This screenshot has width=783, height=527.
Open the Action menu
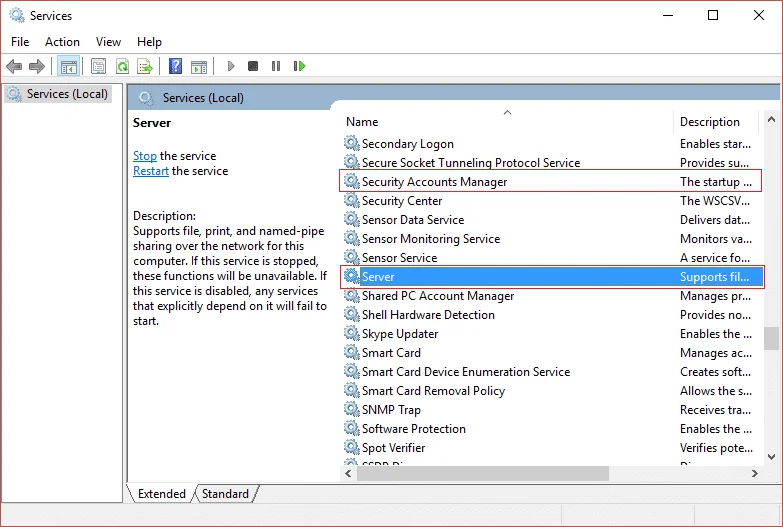62,42
